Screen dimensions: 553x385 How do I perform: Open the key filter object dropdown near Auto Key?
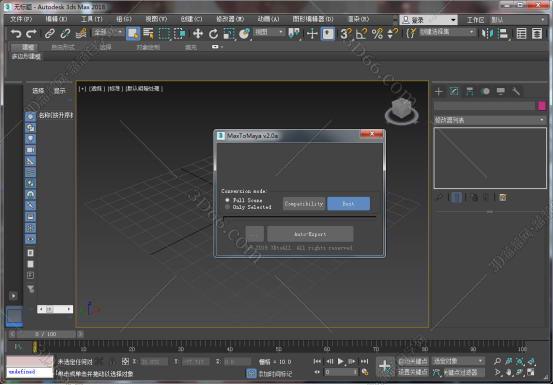click(x=458, y=361)
